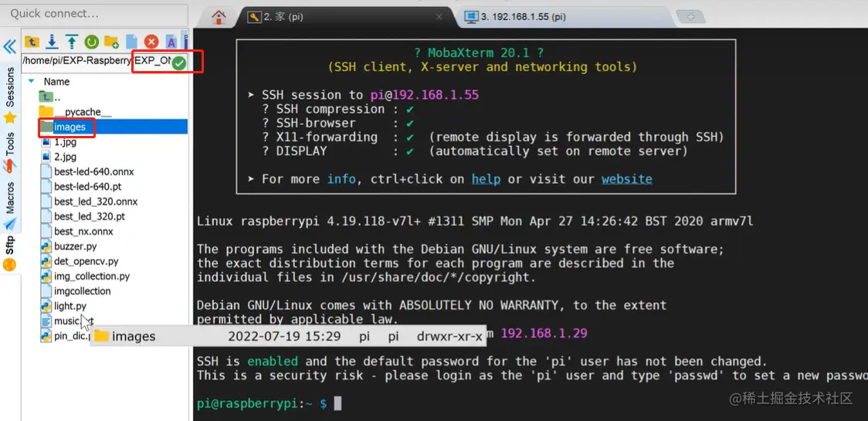
Task: Click the det_opencv.py Python file icon
Action: (46, 261)
